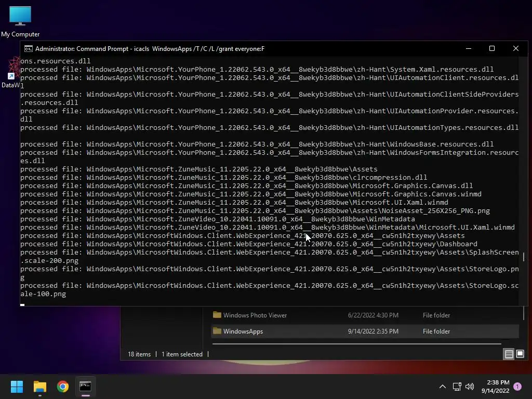Viewport: 532px width, 399px height.
Task: Click the line ending in System.Xaml.resources.dll
Action: 257,70
